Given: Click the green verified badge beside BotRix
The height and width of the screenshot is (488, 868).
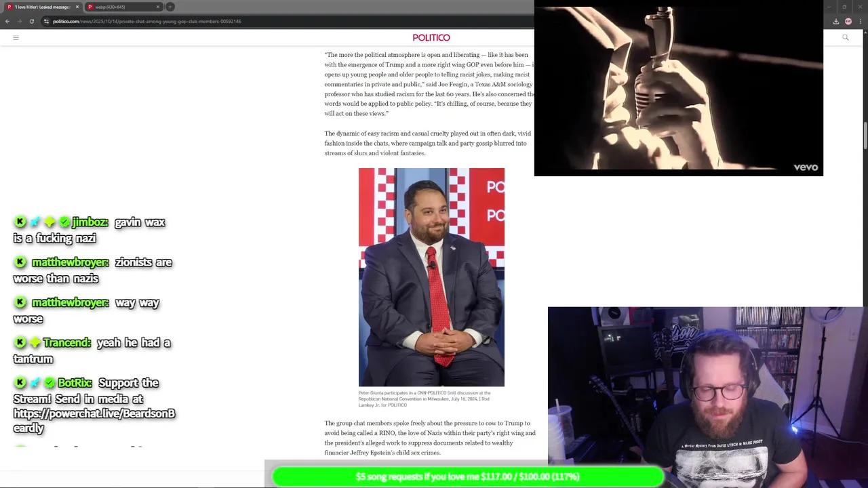Looking at the screenshot, I should (x=50, y=383).
